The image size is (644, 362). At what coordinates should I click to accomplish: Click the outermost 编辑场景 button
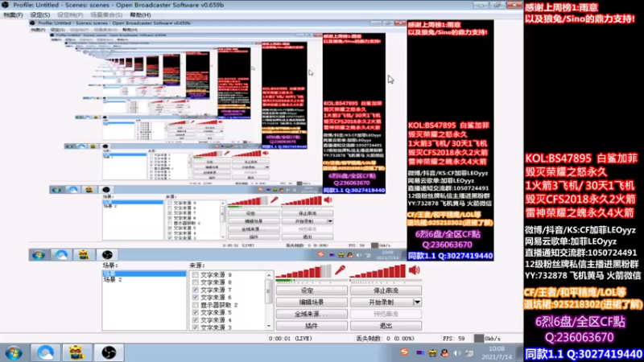tap(312, 302)
